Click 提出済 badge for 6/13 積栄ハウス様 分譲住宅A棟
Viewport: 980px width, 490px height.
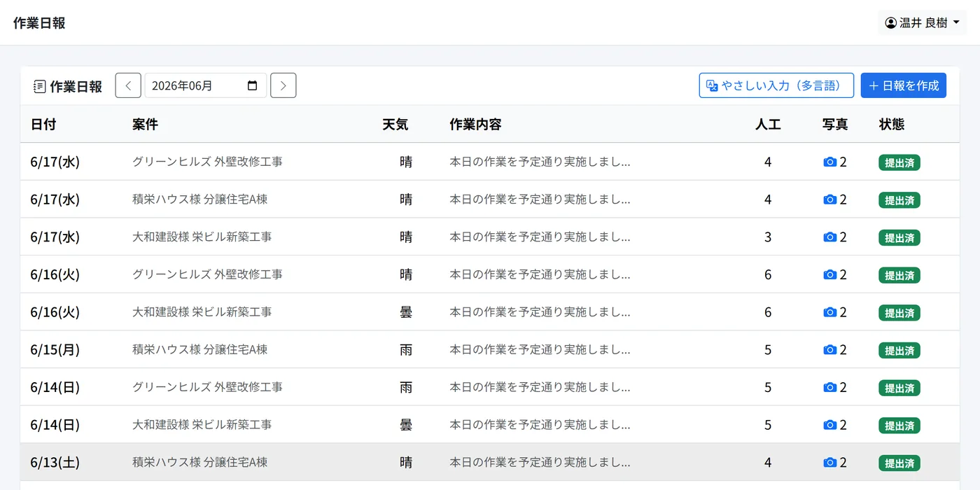(899, 463)
